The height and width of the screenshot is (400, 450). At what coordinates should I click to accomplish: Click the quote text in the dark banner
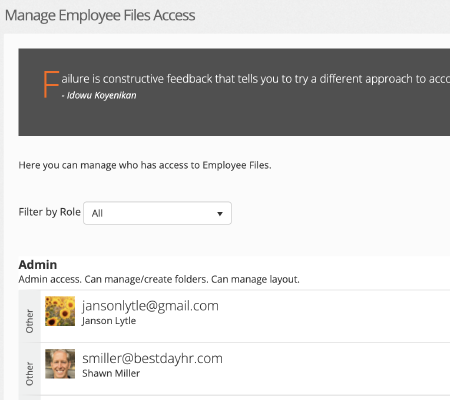point(256,79)
